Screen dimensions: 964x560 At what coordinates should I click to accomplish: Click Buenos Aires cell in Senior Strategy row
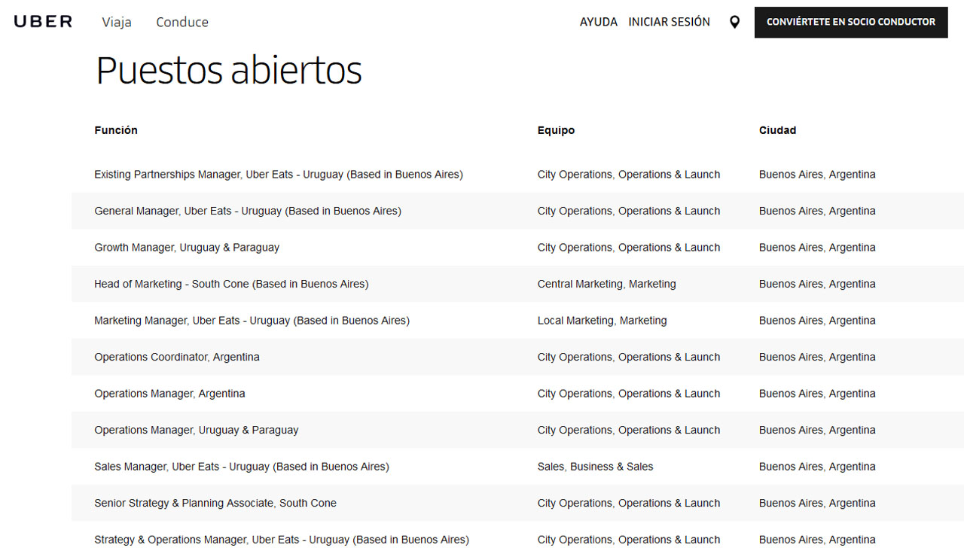pos(817,503)
